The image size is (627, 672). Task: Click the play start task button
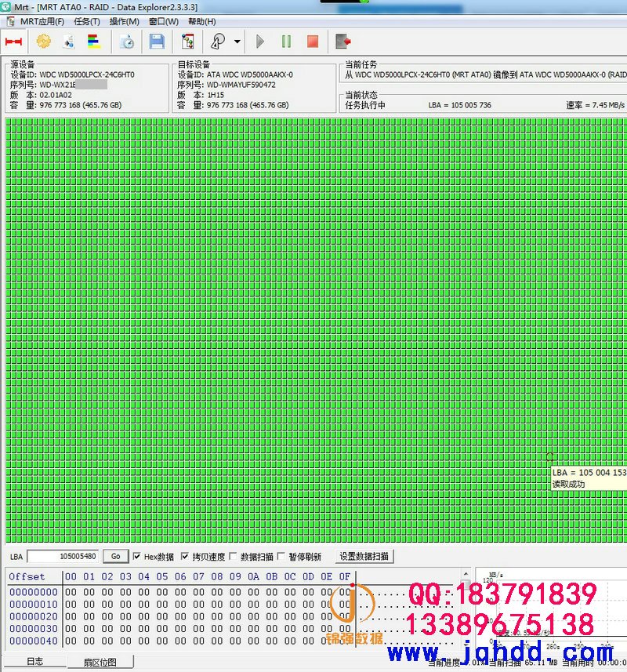[x=260, y=42]
